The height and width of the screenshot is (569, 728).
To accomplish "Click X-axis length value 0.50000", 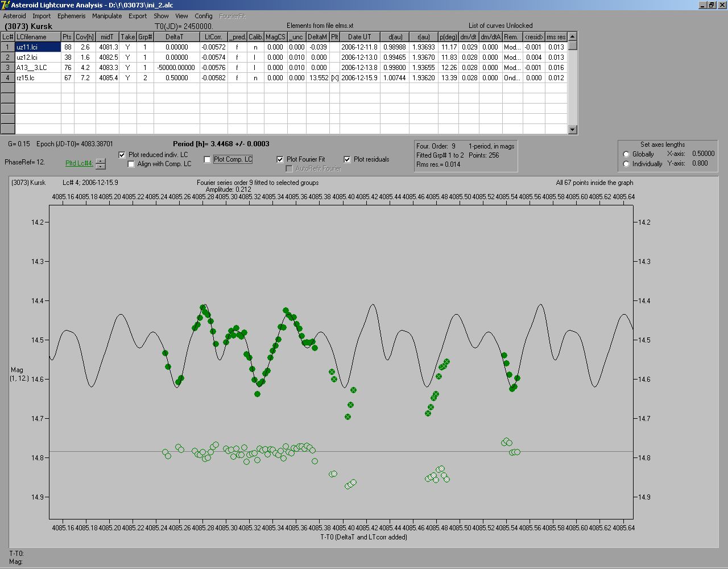I will click(704, 154).
